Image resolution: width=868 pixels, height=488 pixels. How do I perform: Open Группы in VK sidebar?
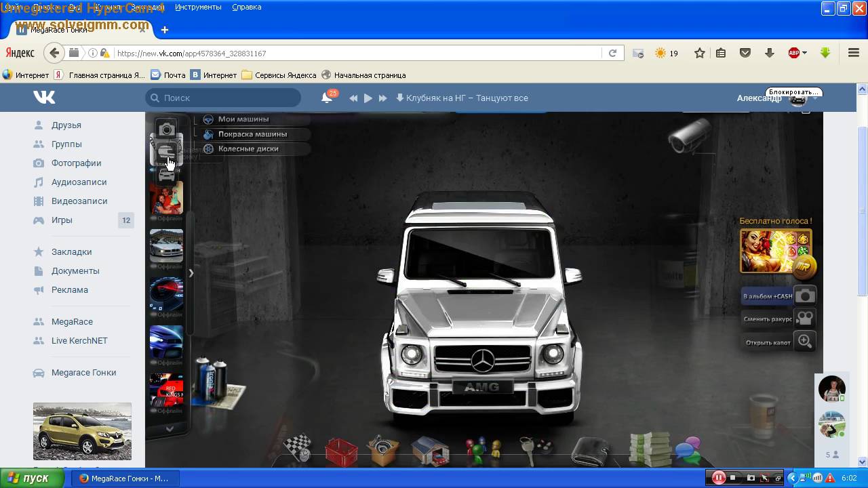pyautogui.click(x=66, y=144)
